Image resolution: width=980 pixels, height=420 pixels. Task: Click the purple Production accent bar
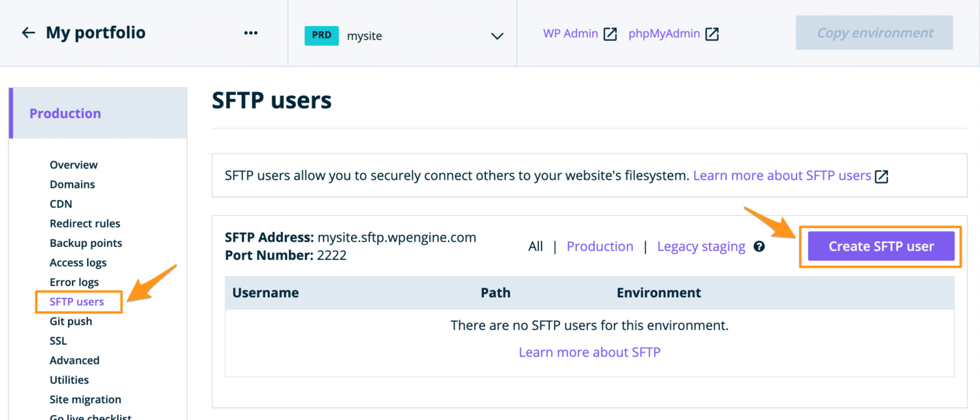[x=10, y=112]
